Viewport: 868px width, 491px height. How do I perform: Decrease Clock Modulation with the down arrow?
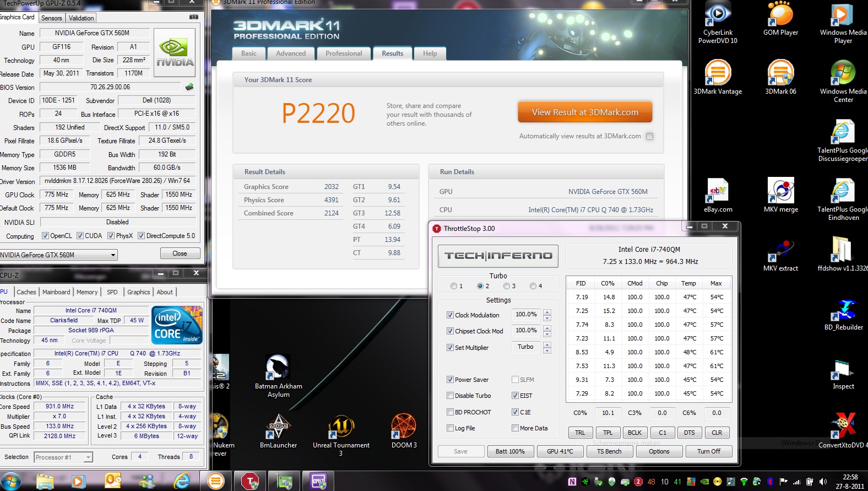[x=547, y=318]
